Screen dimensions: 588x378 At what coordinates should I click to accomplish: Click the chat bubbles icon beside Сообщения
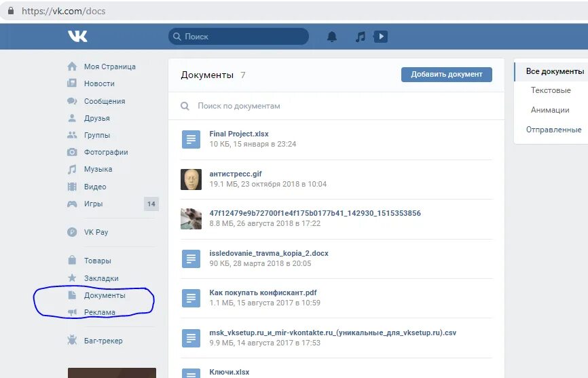click(x=72, y=100)
